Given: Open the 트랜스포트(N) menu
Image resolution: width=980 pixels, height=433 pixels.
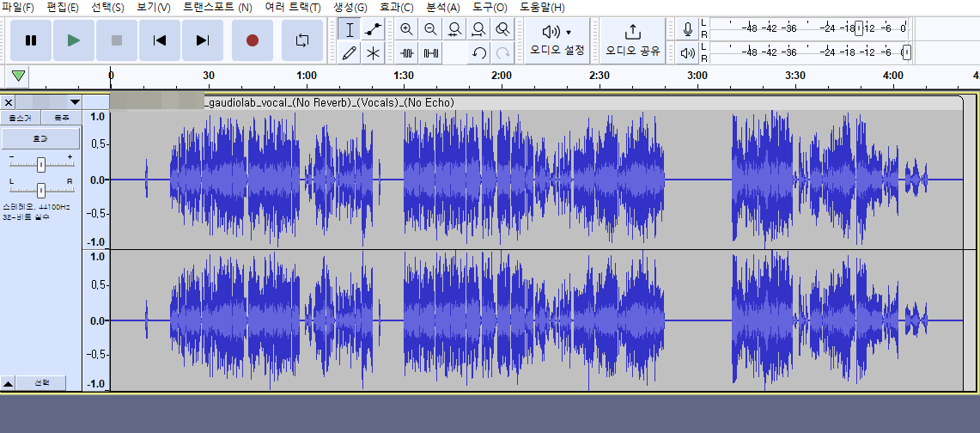Looking at the screenshot, I should click(217, 8).
